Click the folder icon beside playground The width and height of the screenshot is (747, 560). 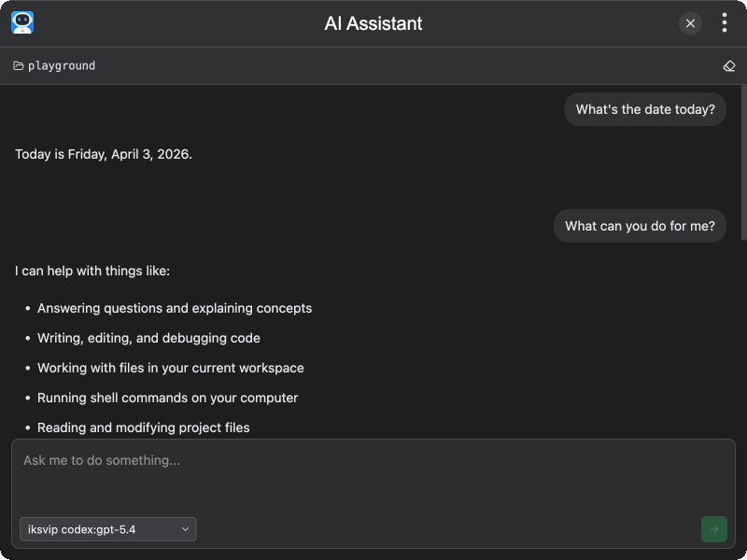tap(19, 66)
